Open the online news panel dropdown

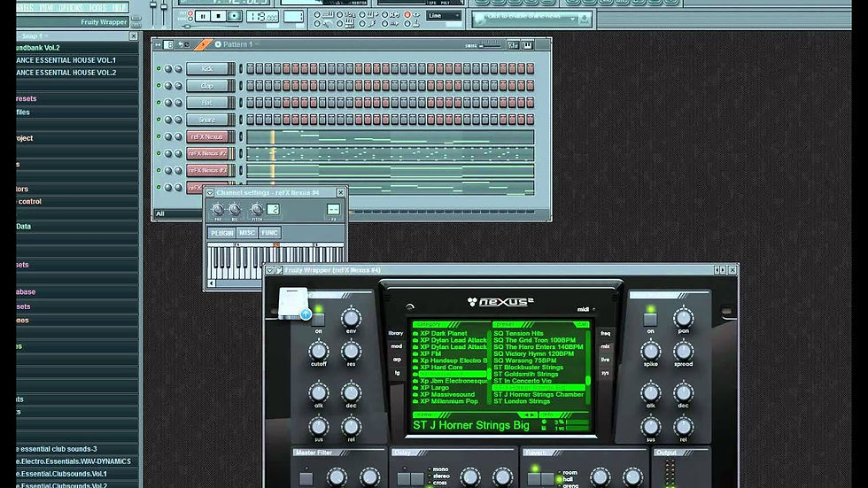click(572, 19)
